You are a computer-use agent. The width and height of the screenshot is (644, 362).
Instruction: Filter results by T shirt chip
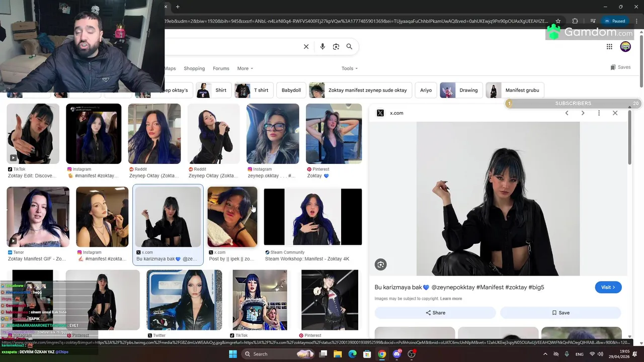254,90
